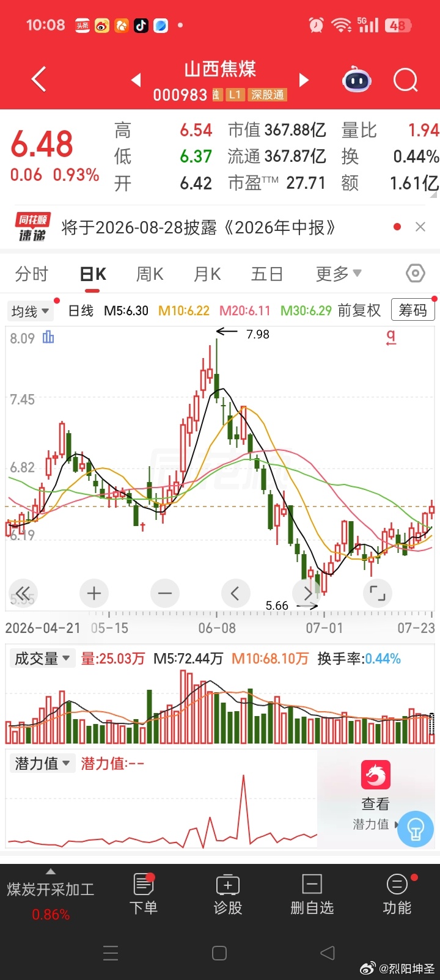Open the 成交量 indicator dropdown
The width and height of the screenshot is (440, 980).
click(x=42, y=659)
